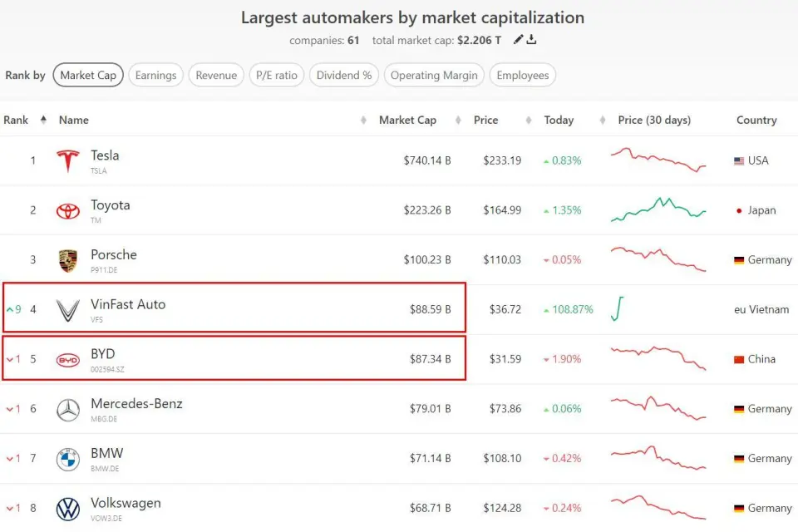Click Toyota's price $164.99

[502, 210]
